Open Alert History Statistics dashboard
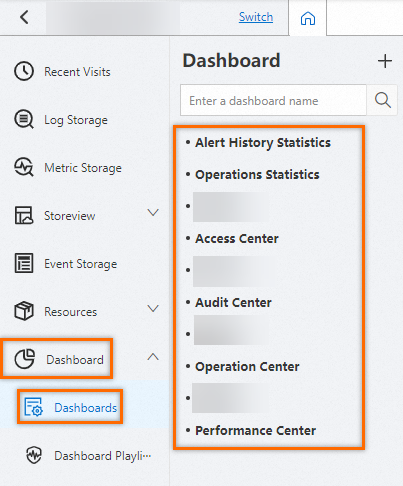The image size is (403, 486). [x=263, y=143]
